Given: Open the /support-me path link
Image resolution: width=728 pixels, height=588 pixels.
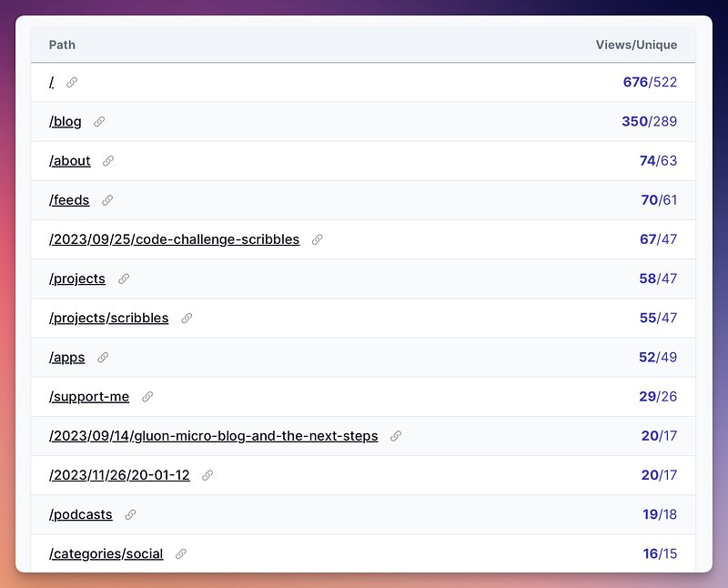Looking at the screenshot, I should (89, 397).
